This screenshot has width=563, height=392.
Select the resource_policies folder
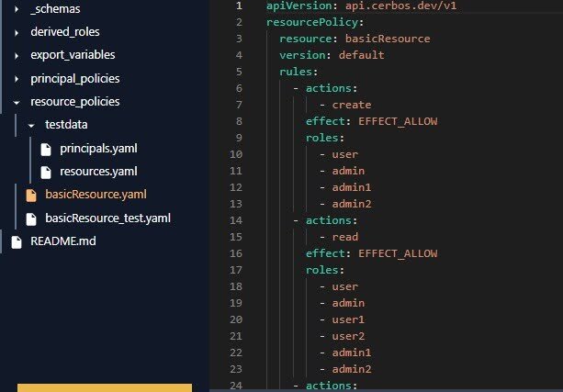[75, 102]
